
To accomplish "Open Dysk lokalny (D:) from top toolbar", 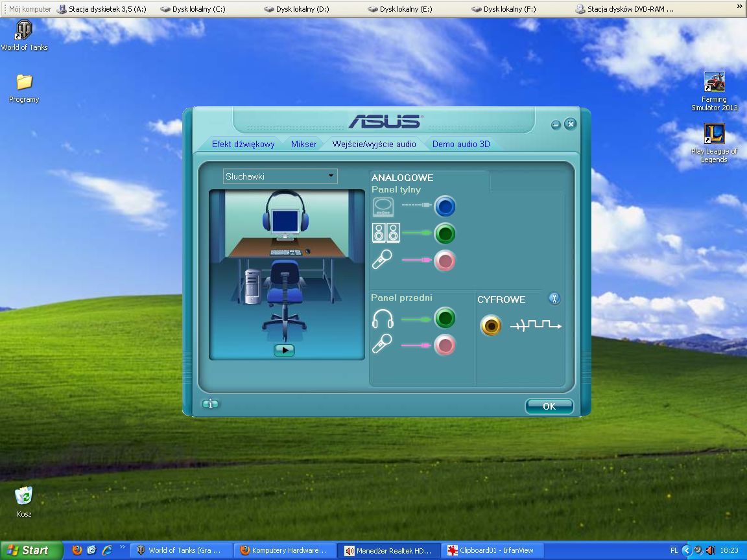I will point(296,8).
